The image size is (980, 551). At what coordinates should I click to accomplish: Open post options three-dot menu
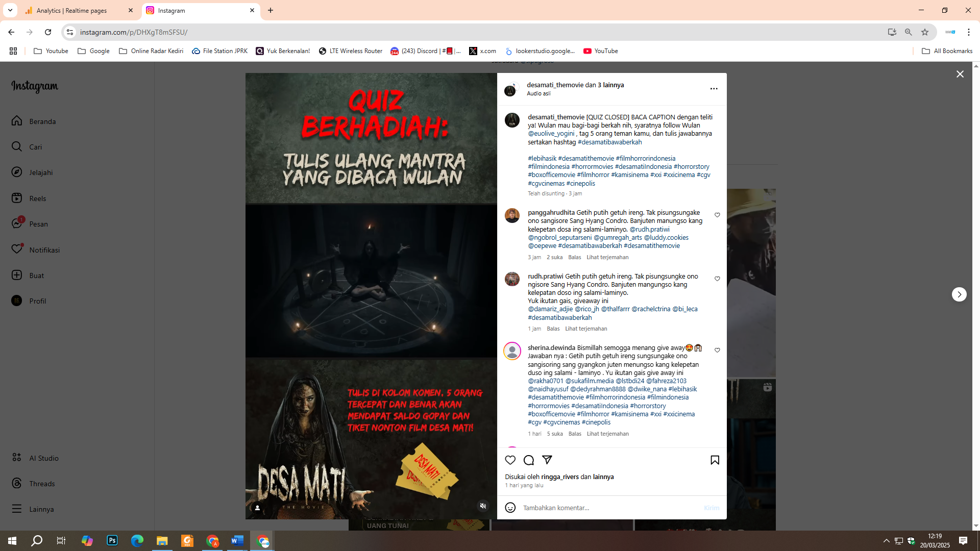[714, 88]
